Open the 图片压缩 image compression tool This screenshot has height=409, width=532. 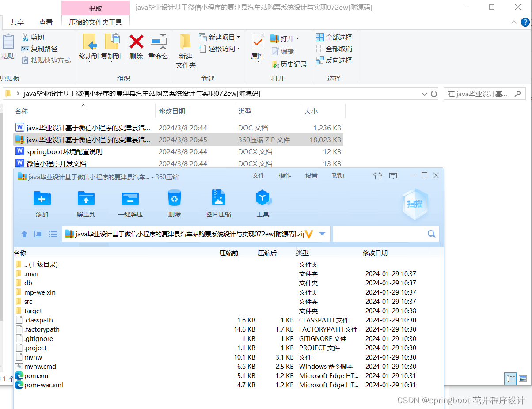click(219, 198)
